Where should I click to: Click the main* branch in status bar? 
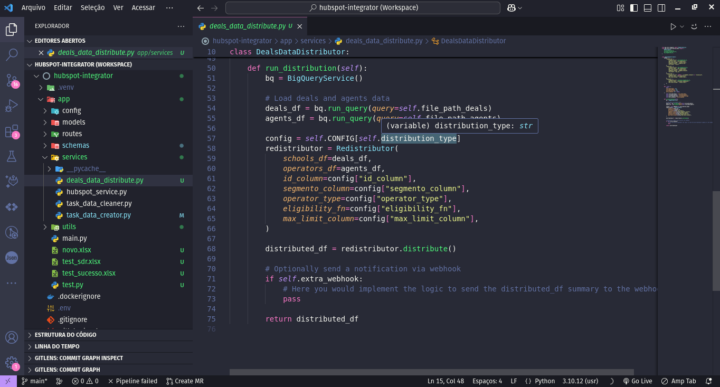pyautogui.click(x=34, y=381)
